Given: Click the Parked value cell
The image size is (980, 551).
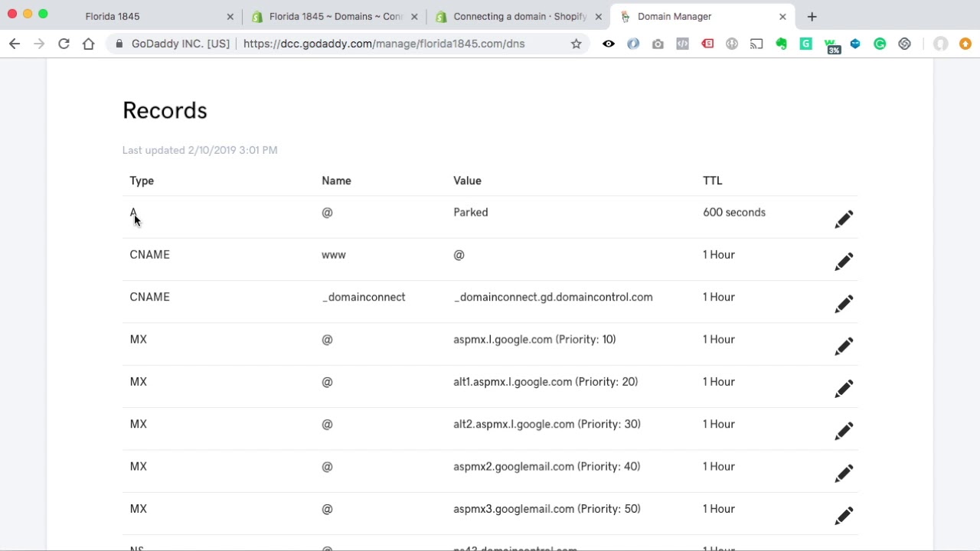Looking at the screenshot, I should (x=471, y=212).
